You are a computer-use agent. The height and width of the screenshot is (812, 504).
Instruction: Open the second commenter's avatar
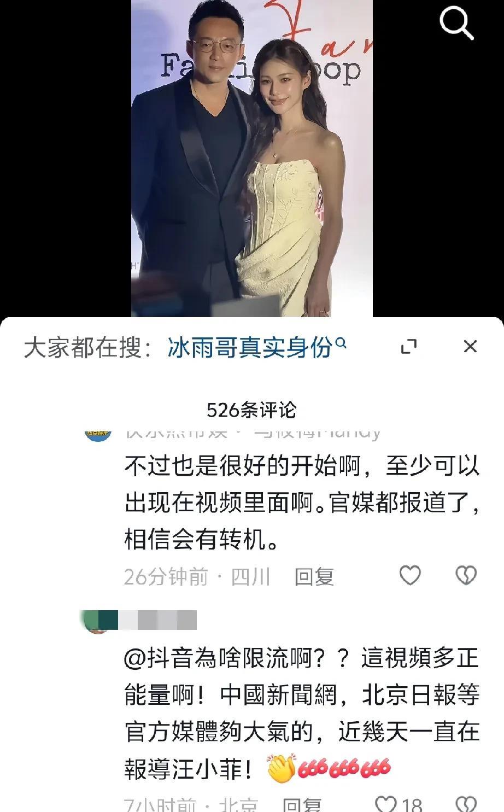coord(98,622)
